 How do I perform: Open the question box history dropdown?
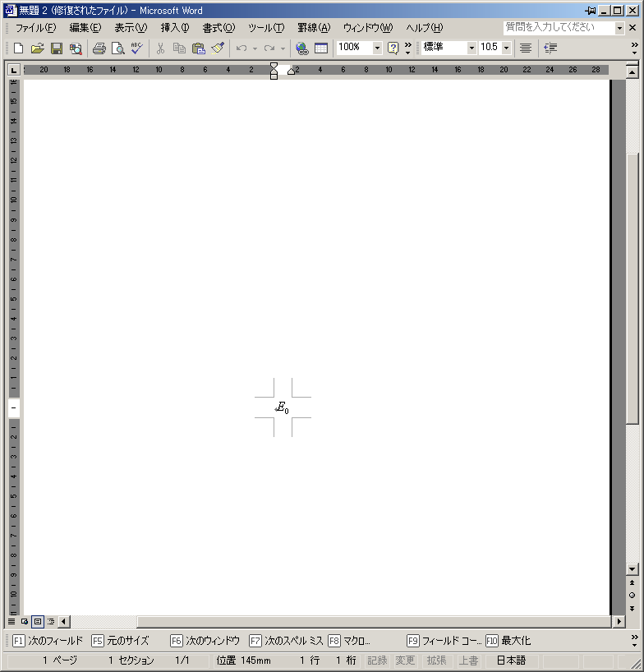619,28
